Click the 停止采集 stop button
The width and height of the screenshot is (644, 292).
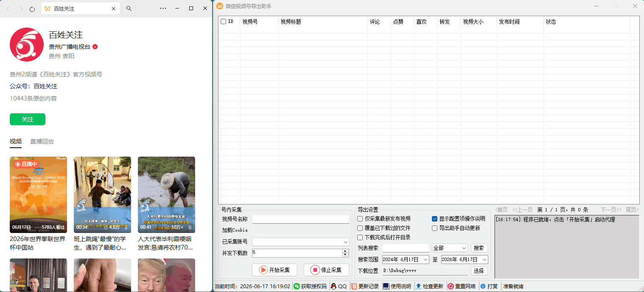pyautogui.click(x=326, y=270)
